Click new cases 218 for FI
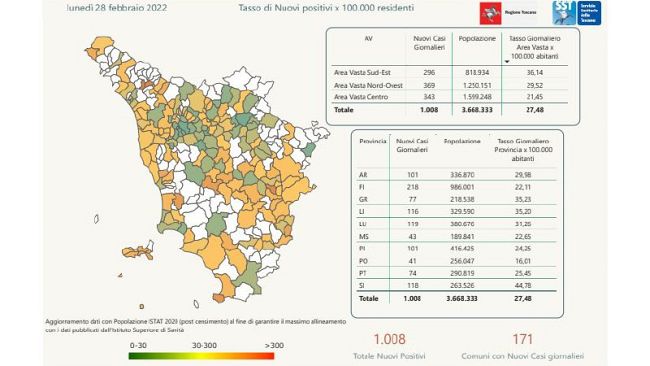The height and width of the screenshot is (366, 650). pyautogui.click(x=412, y=187)
